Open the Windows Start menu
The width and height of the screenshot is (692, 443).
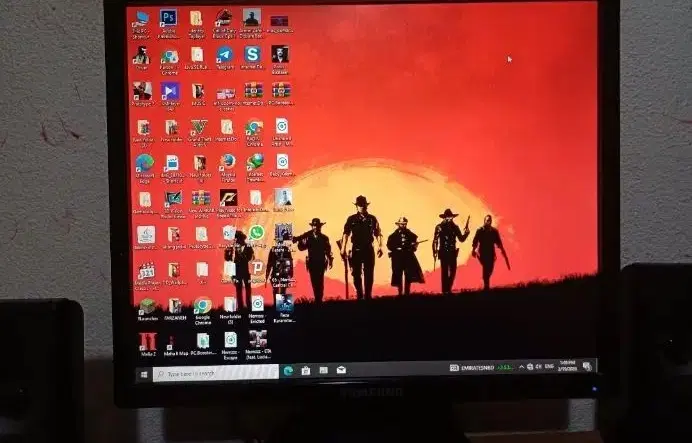[x=143, y=374]
